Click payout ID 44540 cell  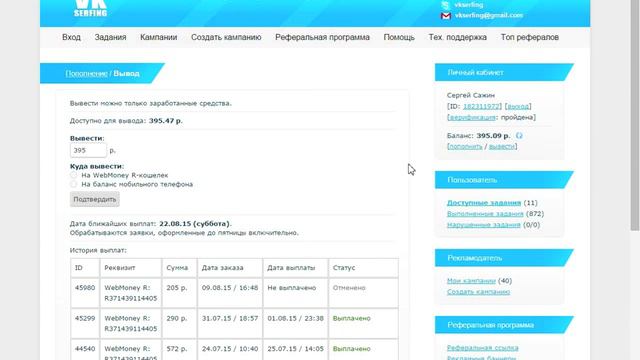[x=85, y=349]
